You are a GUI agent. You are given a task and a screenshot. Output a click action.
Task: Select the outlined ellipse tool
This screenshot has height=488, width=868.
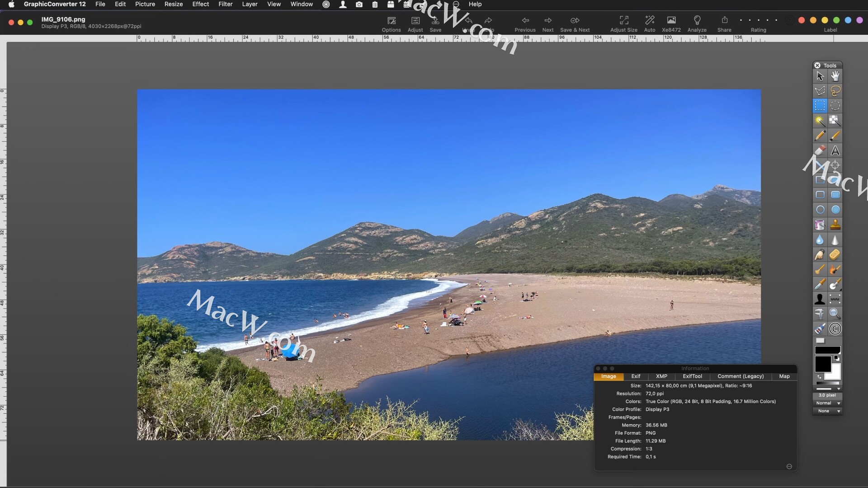tap(820, 210)
